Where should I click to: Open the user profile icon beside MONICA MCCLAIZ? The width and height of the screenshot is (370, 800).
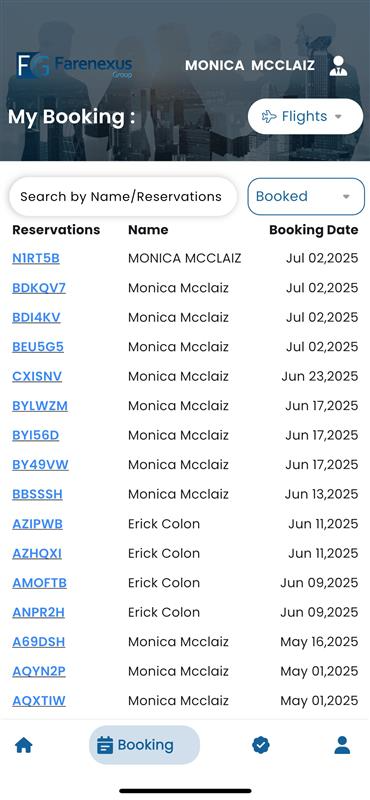[x=338, y=66]
